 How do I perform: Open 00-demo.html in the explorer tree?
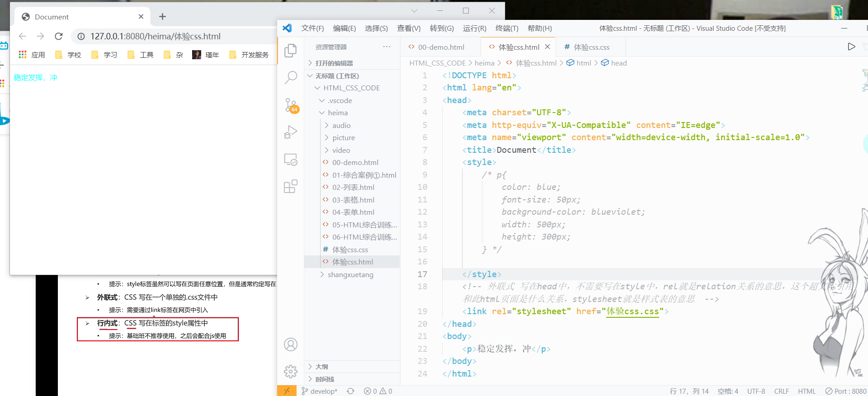click(350, 162)
